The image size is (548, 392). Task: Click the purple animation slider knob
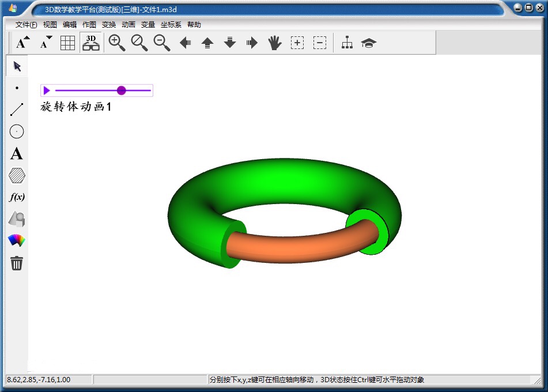coord(121,91)
